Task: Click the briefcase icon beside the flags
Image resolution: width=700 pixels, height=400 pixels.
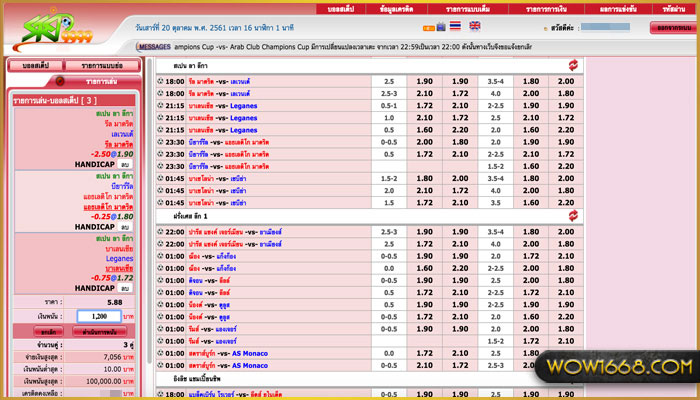Action: coord(441,27)
